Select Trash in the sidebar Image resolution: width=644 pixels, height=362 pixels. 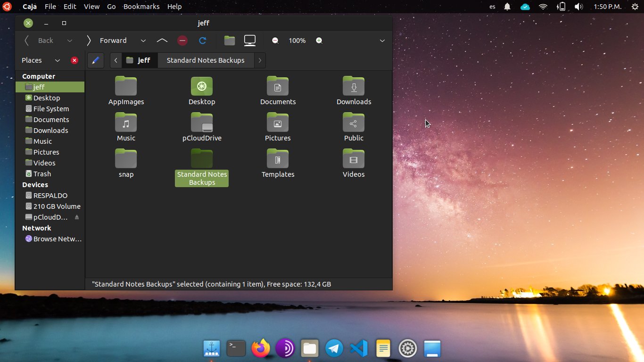42,174
